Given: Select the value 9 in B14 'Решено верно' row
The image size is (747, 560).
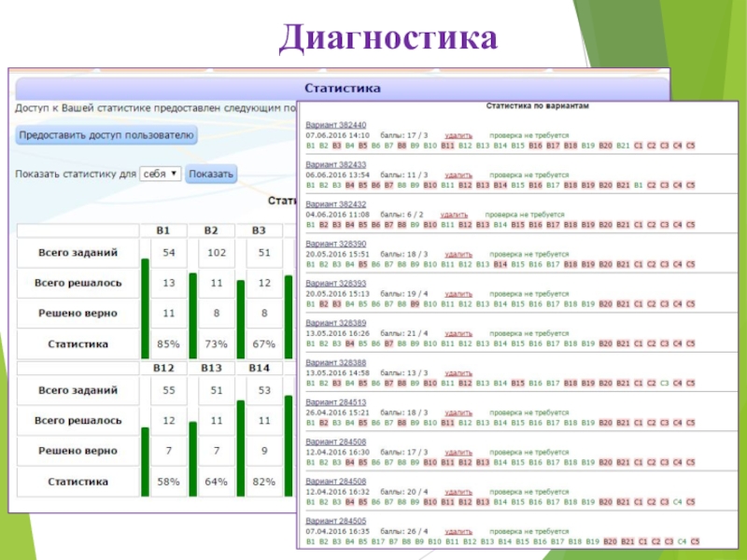Looking at the screenshot, I should tap(264, 451).
